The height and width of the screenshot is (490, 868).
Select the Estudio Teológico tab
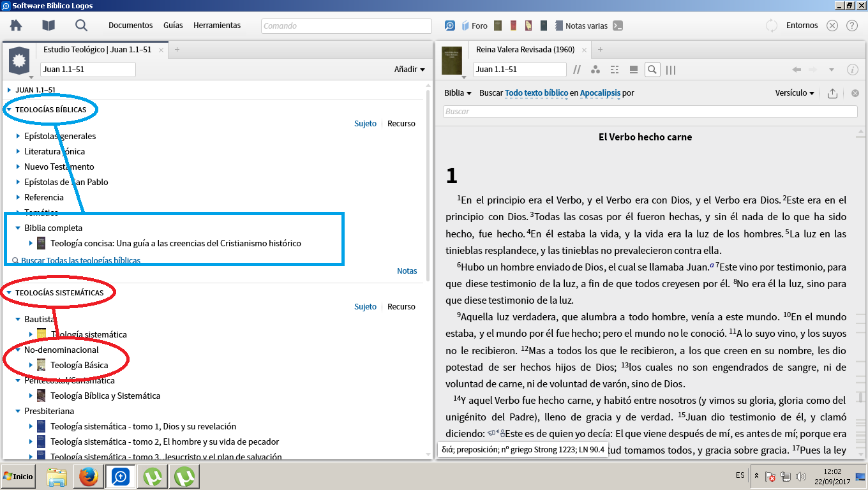[x=97, y=49]
